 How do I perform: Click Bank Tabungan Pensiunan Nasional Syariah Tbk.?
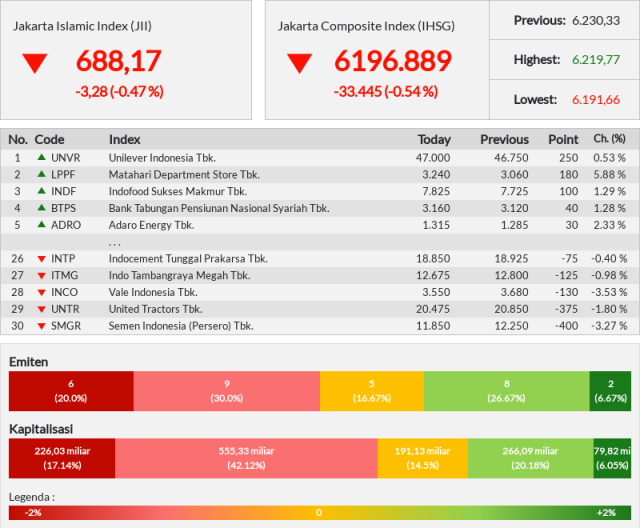[219, 208]
